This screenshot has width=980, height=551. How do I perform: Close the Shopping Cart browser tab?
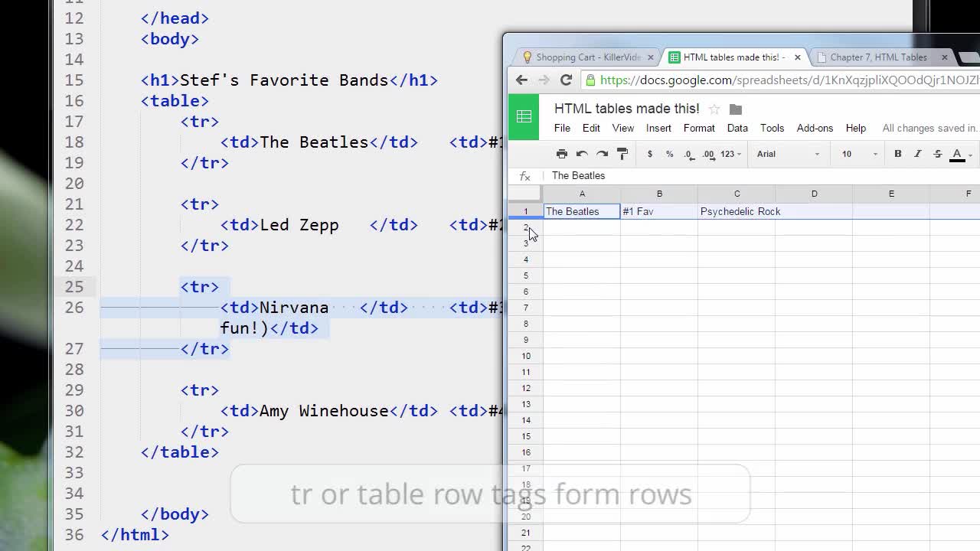click(x=651, y=57)
